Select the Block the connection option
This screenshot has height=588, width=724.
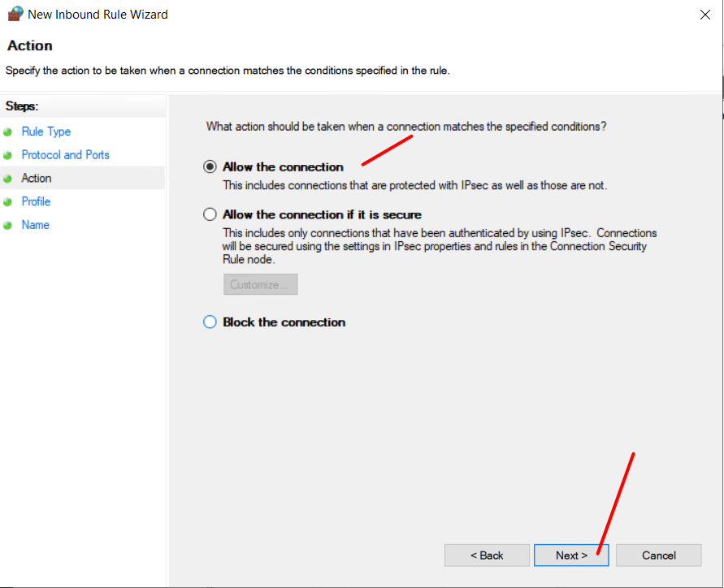[210, 322]
